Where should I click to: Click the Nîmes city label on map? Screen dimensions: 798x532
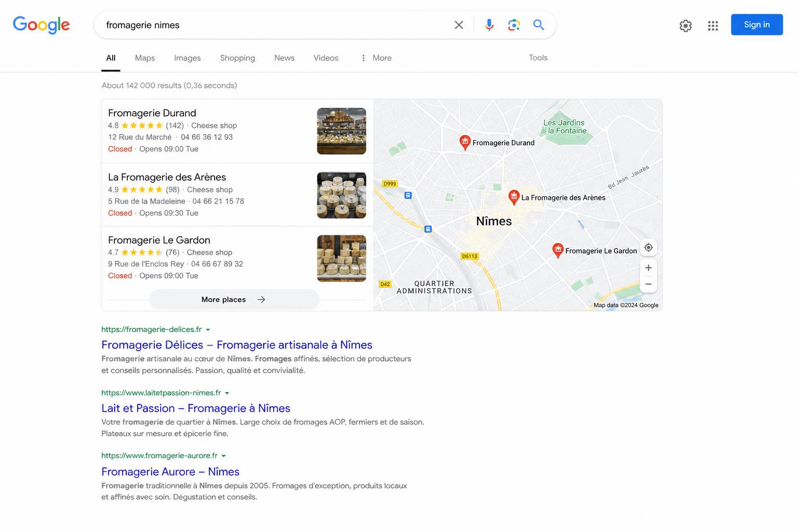click(494, 221)
